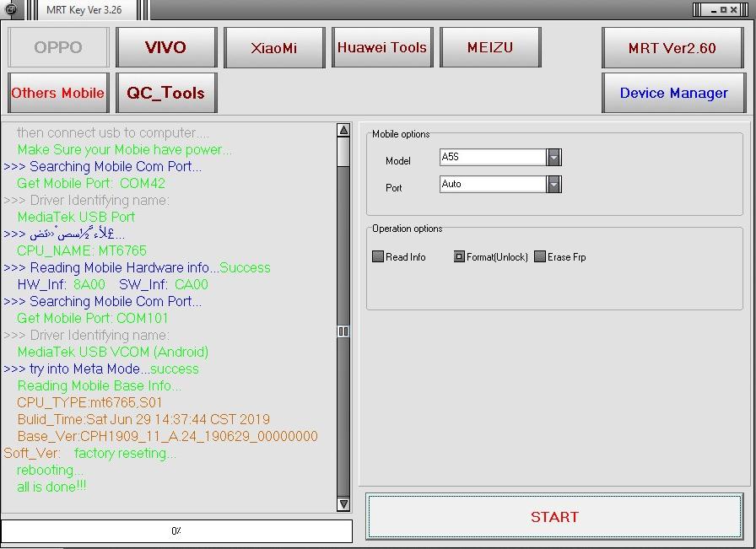The width and height of the screenshot is (756, 549).
Task: Click log line 'Soft_Ver: factory reseting...'
Action: coord(90,453)
